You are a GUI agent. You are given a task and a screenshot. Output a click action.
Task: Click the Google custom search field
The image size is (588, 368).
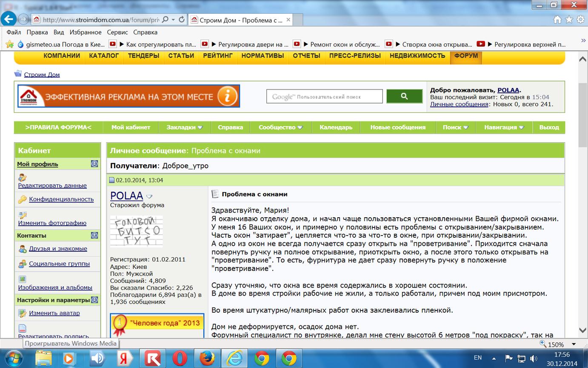coord(325,96)
